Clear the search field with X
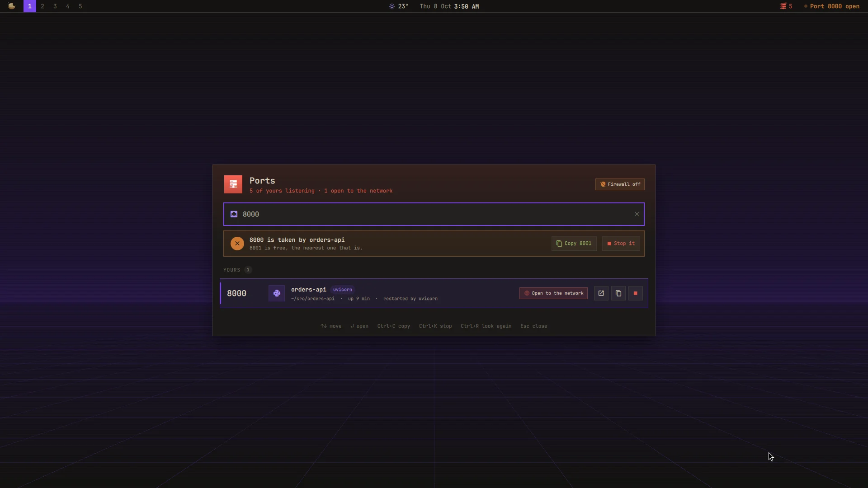This screenshot has height=488, width=868. [637, 214]
